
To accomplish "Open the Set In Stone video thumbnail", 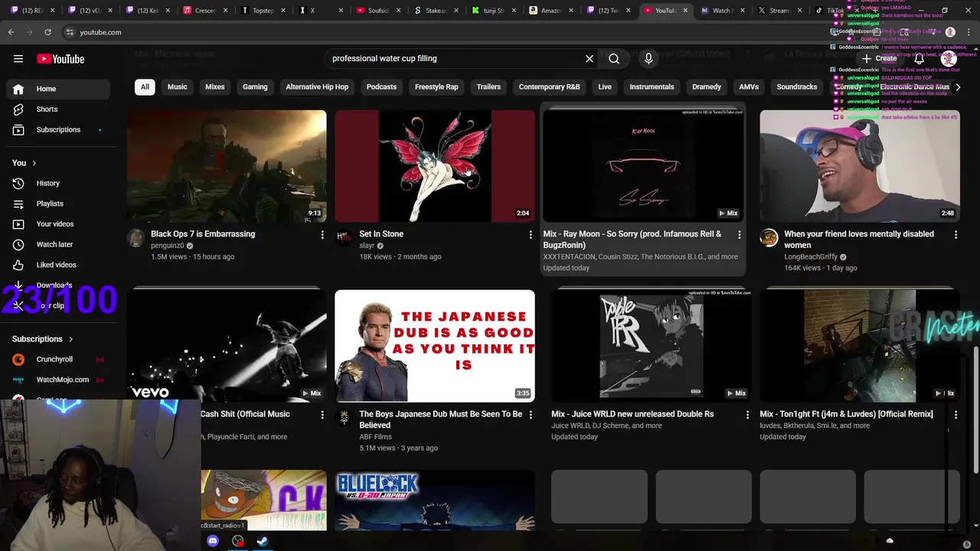I will point(435,166).
